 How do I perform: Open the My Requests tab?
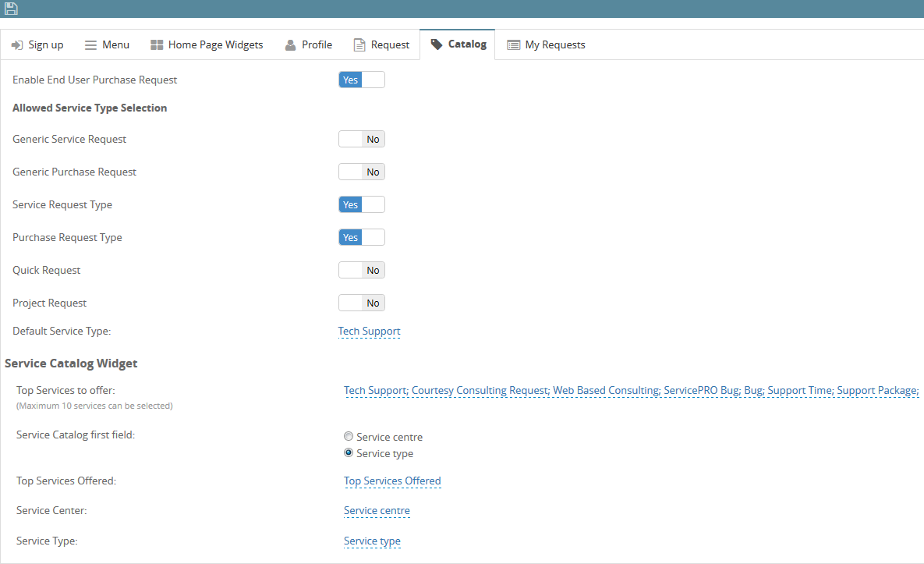click(546, 44)
